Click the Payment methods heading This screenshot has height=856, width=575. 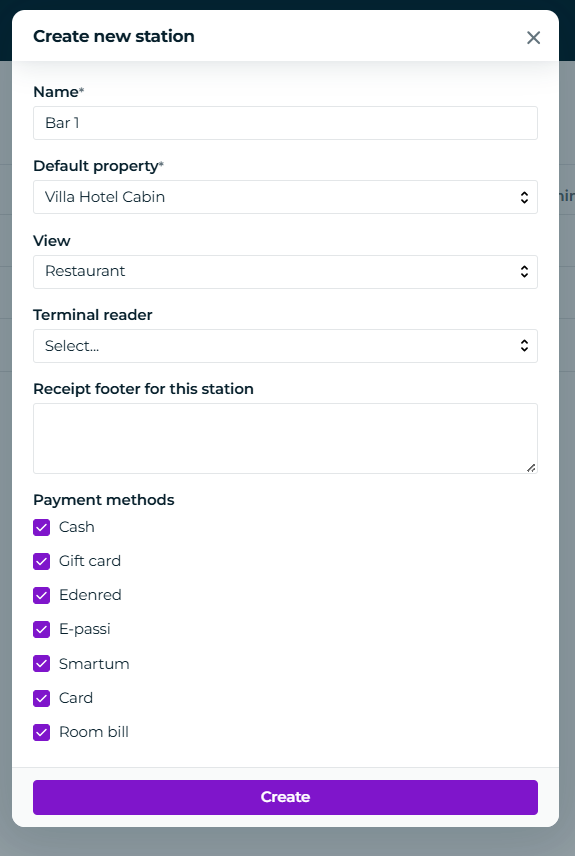pyautogui.click(x=104, y=500)
